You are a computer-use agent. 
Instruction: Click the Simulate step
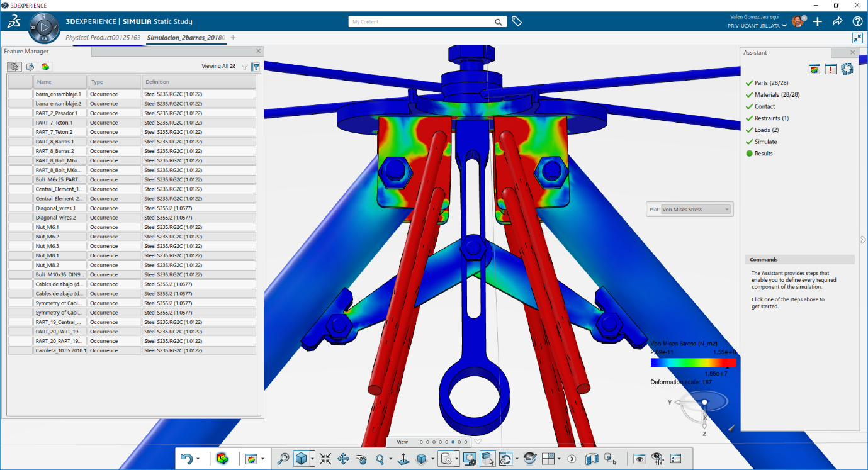pos(765,142)
